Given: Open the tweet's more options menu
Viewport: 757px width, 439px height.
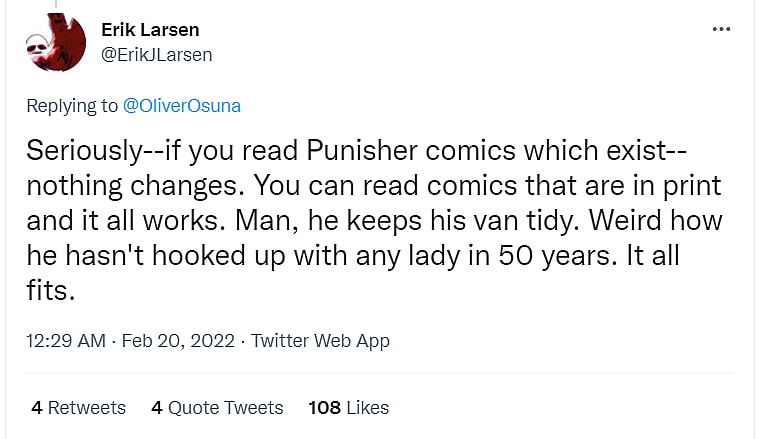Looking at the screenshot, I should click(x=720, y=30).
